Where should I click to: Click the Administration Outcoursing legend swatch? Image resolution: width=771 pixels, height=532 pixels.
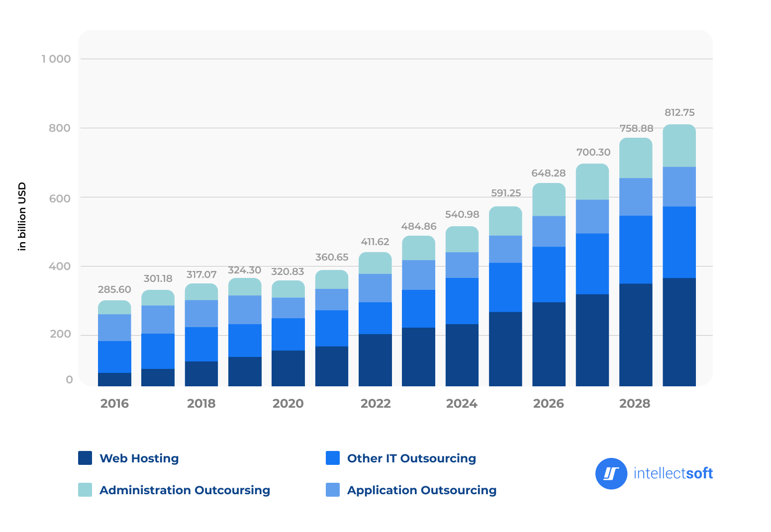pyautogui.click(x=85, y=490)
